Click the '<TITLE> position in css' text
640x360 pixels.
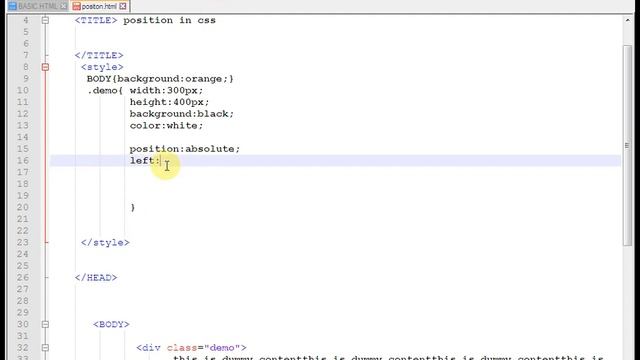[x=145, y=20]
